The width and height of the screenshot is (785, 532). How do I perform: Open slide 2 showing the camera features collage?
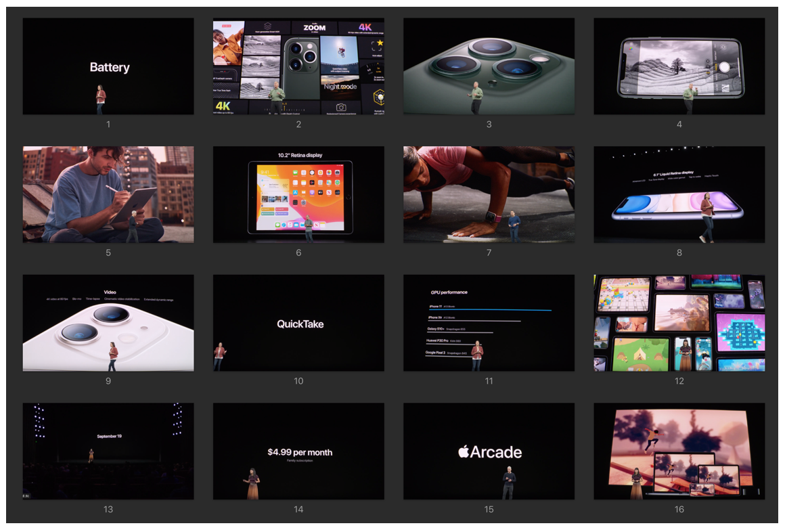298,66
